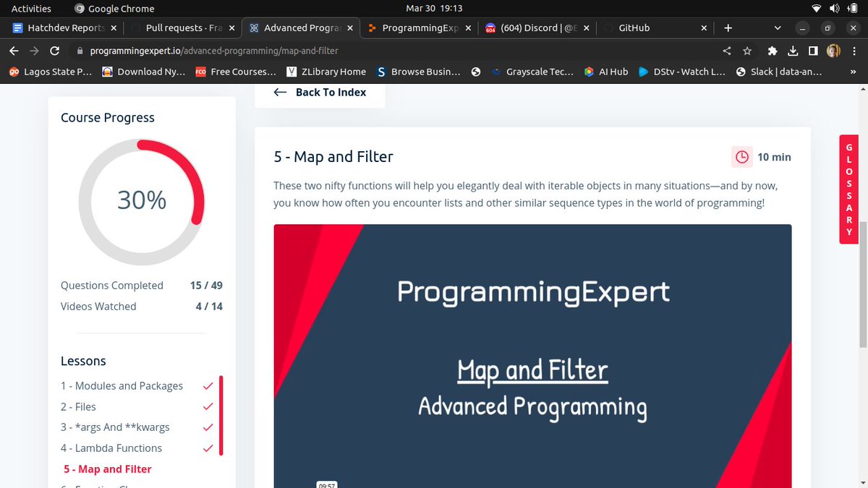Open the Mar 30 19:13 clock menu
Viewport: 868px width, 488px height.
(x=434, y=9)
